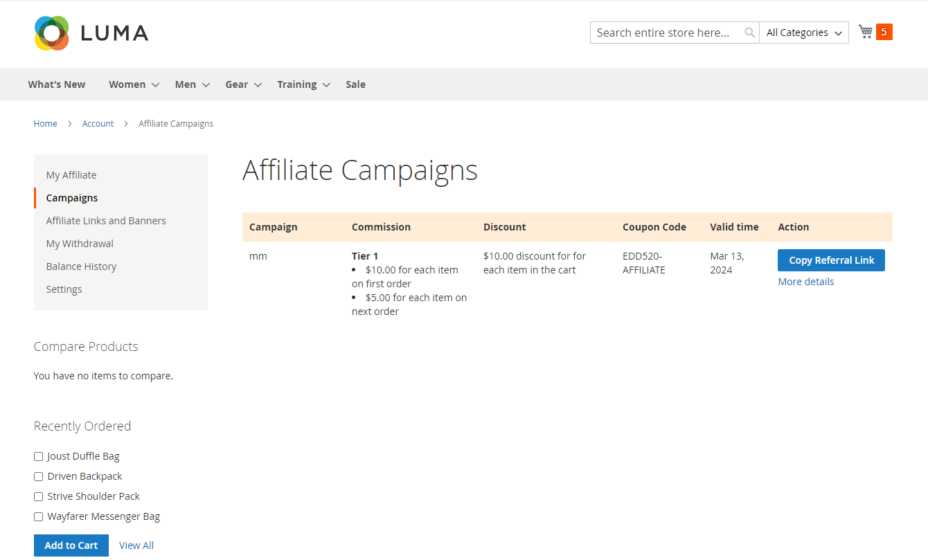Click the Copy Referral Link button
Viewport: 928px width, 560px height.
pyautogui.click(x=831, y=260)
